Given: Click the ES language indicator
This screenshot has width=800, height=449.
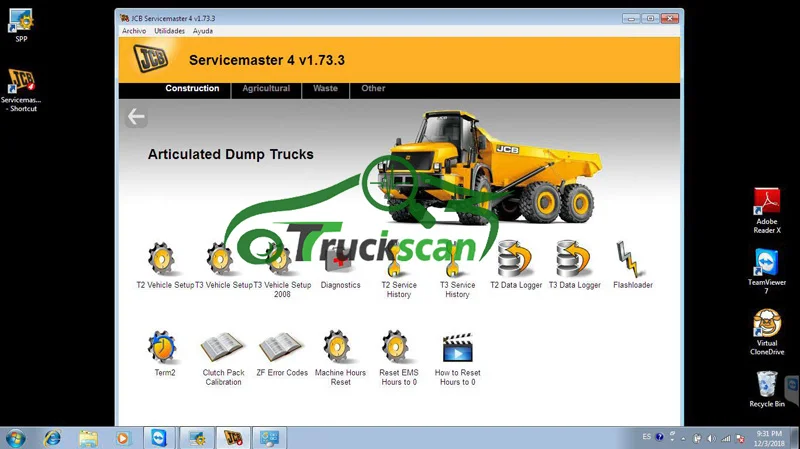Looking at the screenshot, I should 646,437.
